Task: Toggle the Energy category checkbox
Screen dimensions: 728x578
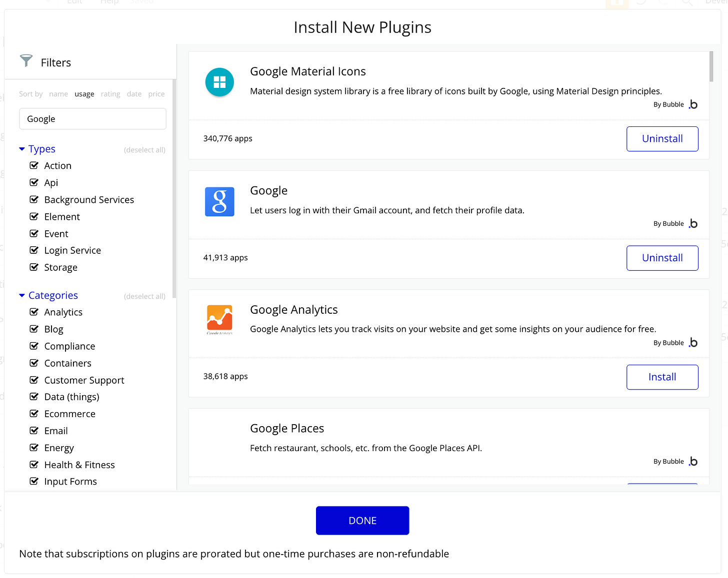Action: [x=34, y=448]
